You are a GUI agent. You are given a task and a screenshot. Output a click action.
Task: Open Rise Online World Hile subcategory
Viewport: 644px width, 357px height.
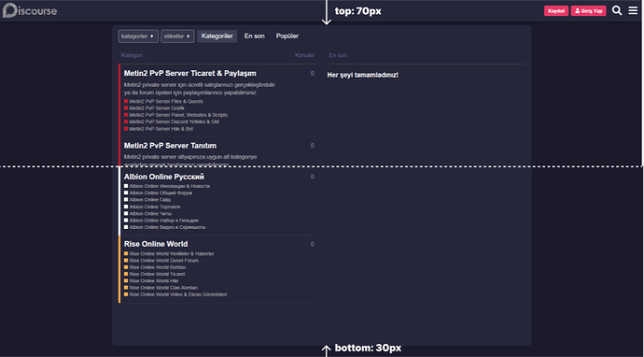click(154, 281)
